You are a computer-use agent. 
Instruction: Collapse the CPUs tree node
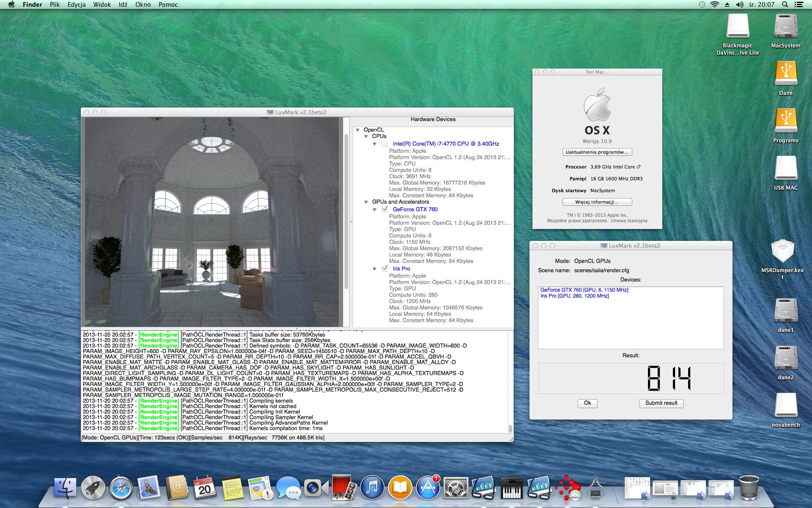coord(366,136)
